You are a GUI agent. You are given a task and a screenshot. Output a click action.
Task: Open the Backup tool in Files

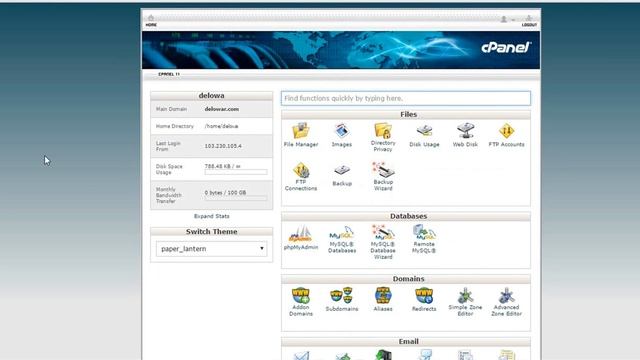[x=342, y=175]
